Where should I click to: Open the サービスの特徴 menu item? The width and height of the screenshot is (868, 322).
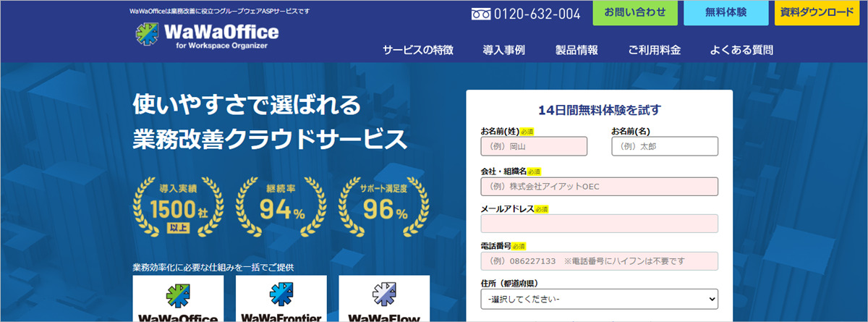pyautogui.click(x=418, y=50)
